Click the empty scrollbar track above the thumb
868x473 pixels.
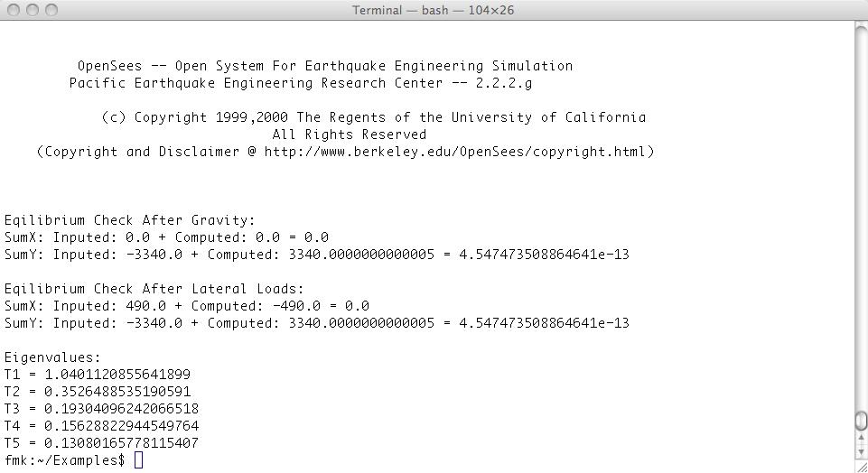click(x=861, y=216)
